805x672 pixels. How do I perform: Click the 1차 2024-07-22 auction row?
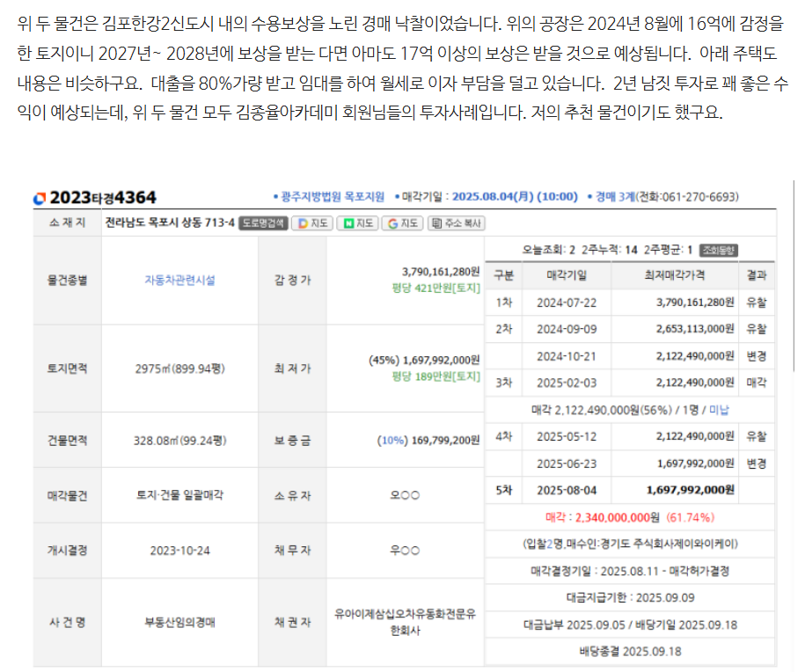(631, 302)
